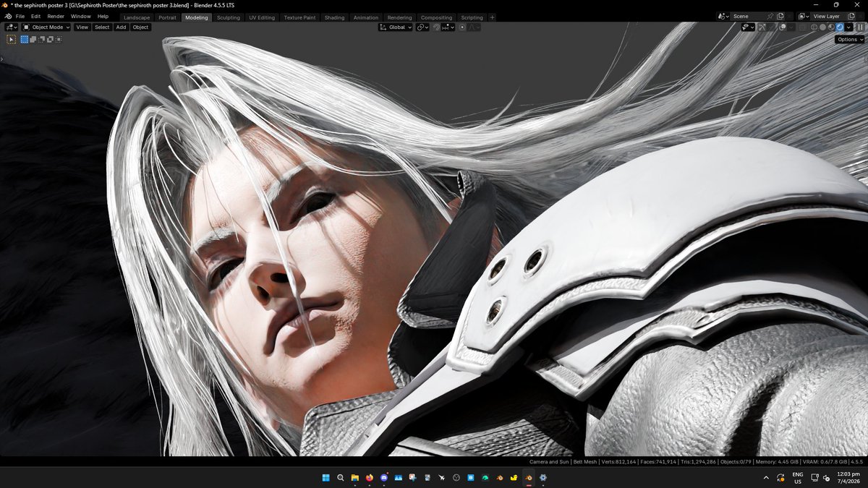Click the Blender version 4.5.5 status text
This screenshot has width=868, height=488.
pos(857,461)
